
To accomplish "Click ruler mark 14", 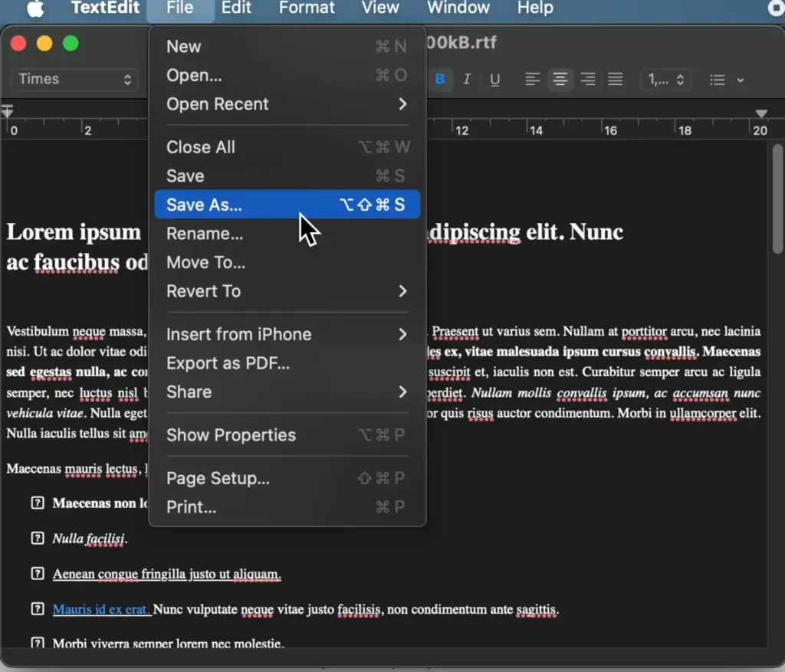I will [536, 130].
